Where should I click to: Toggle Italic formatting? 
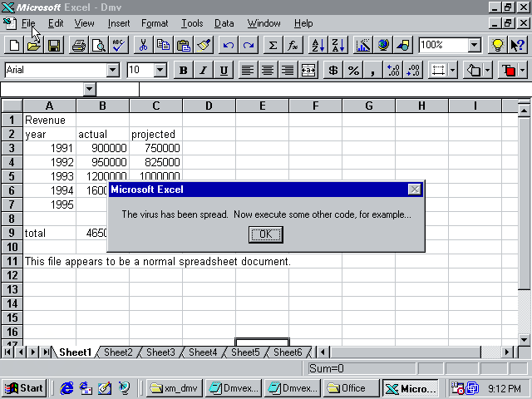[x=204, y=70]
